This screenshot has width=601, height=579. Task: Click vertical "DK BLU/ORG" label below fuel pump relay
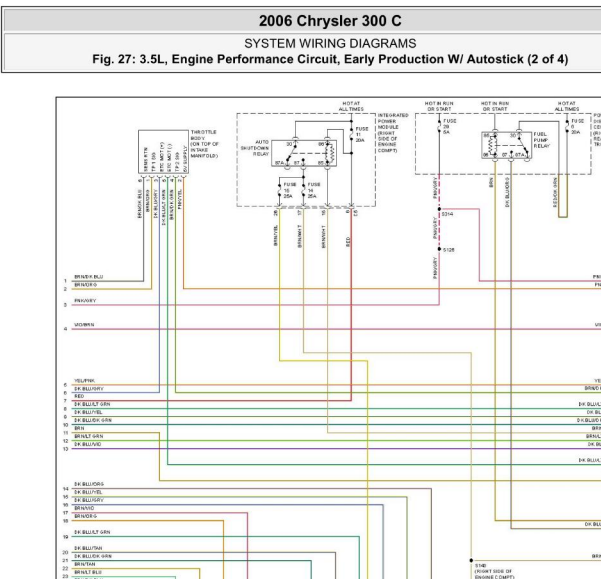pos(507,192)
